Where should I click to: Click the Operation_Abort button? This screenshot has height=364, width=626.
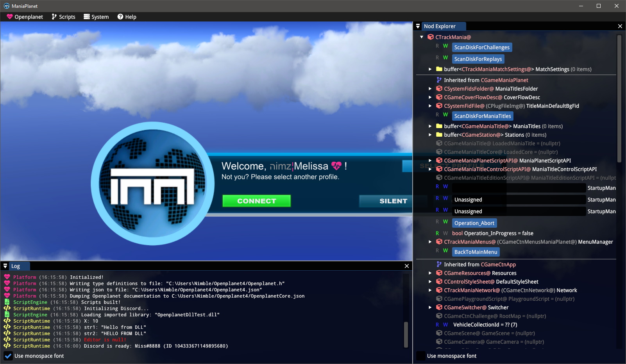[474, 223]
